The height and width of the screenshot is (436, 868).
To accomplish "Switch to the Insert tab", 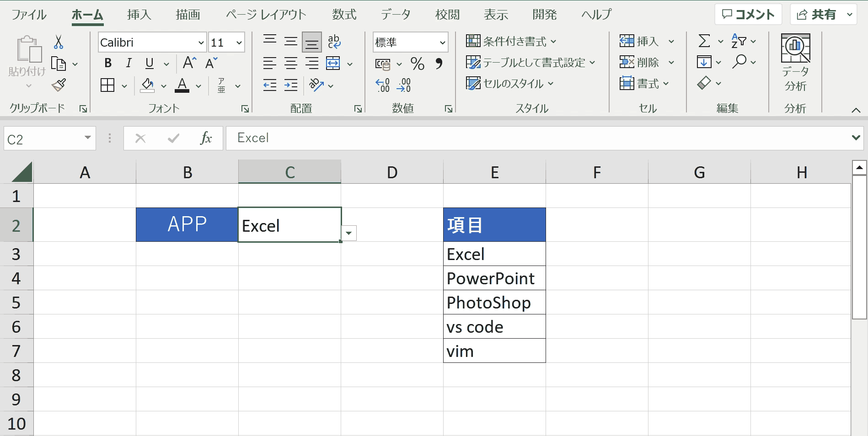I will pyautogui.click(x=139, y=15).
